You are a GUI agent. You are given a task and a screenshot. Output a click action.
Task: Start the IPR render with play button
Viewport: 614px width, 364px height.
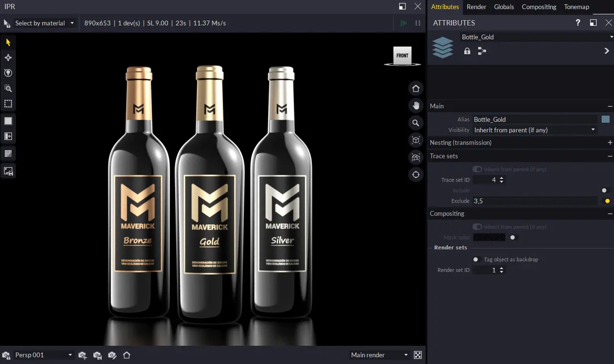pos(403,23)
